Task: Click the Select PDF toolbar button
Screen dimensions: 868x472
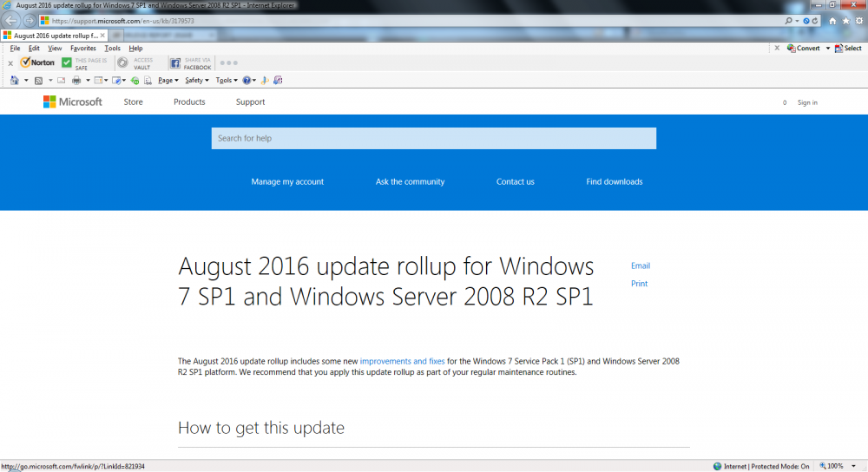Action: 848,48
